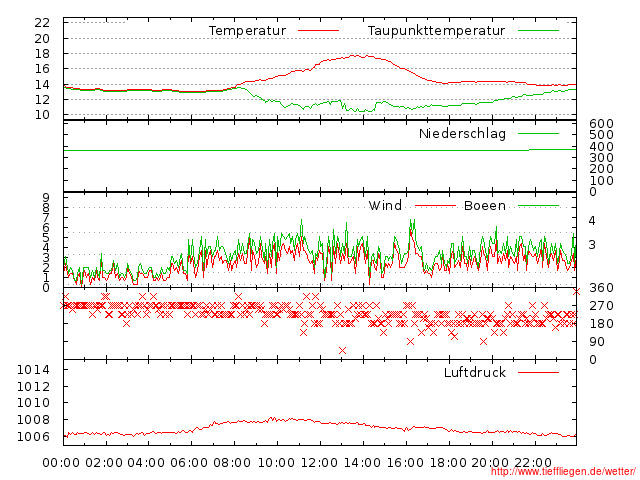Click the 600 precipitation axis label
The width and height of the screenshot is (640, 480).
tap(601, 124)
